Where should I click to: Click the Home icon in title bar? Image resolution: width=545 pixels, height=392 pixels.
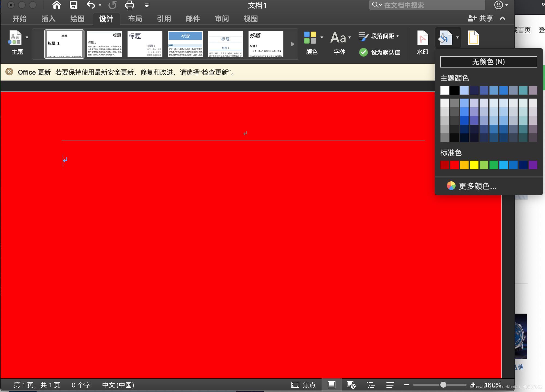coord(57,5)
